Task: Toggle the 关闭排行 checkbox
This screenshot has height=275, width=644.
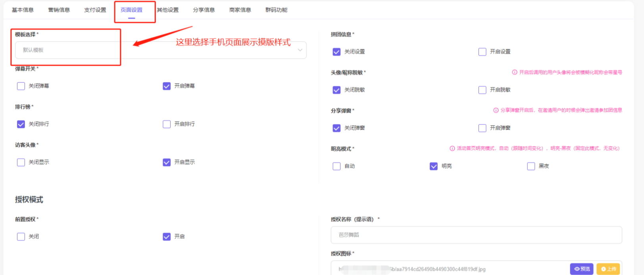Action: (x=21, y=124)
